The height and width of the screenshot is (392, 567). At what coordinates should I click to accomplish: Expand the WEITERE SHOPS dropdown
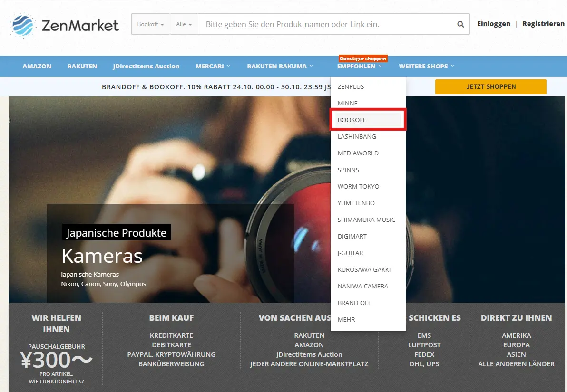[x=426, y=67]
